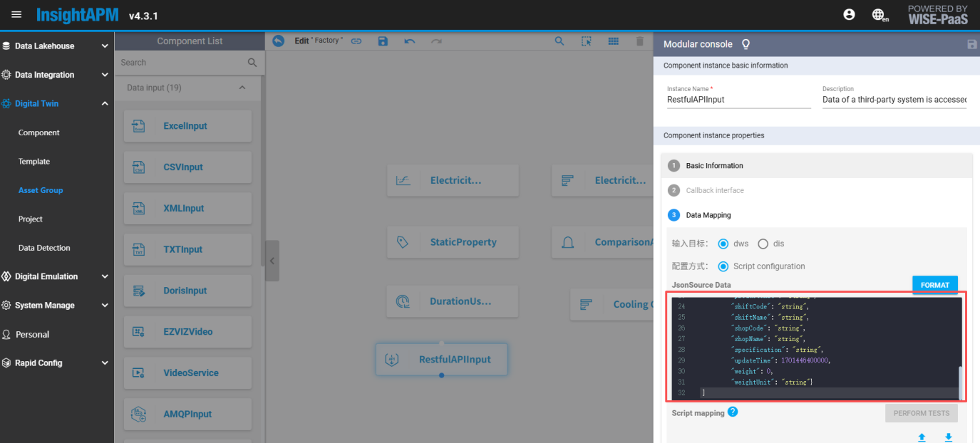Image resolution: width=980 pixels, height=443 pixels.
Task: Click the hamburger menu icon
Action: [x=16, y=15]
